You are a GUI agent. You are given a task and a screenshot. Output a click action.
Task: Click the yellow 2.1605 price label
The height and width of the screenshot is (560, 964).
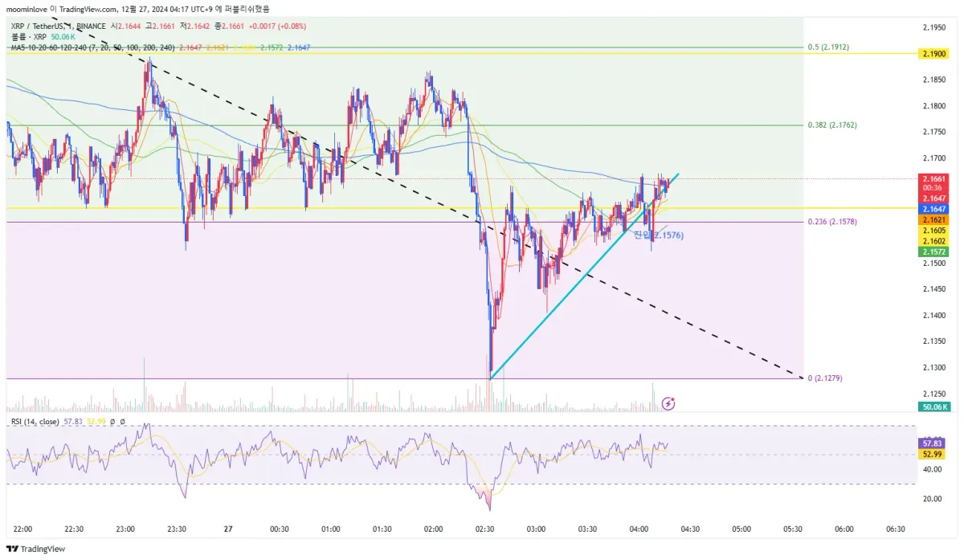[x=934, y=230]
